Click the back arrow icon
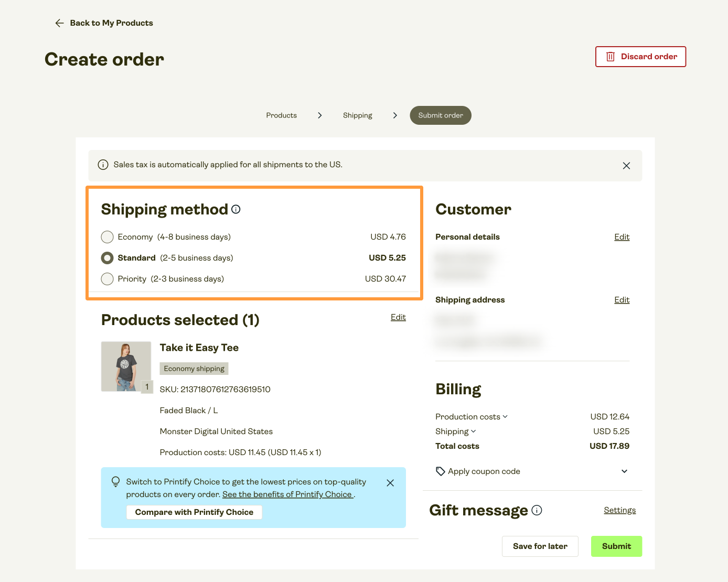The height and width of the screenshot is (582, 728). (59, 23)
